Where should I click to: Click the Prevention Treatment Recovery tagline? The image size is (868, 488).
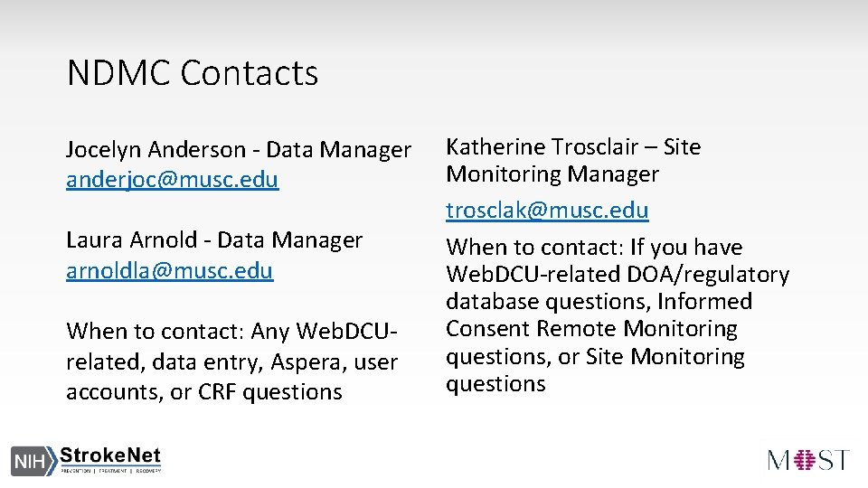pos(110,471)
